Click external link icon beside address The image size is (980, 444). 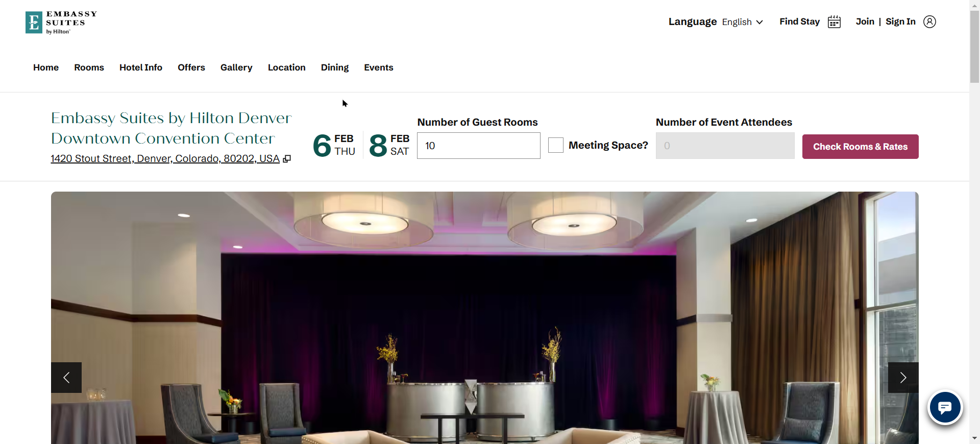[x=287, y=159]
